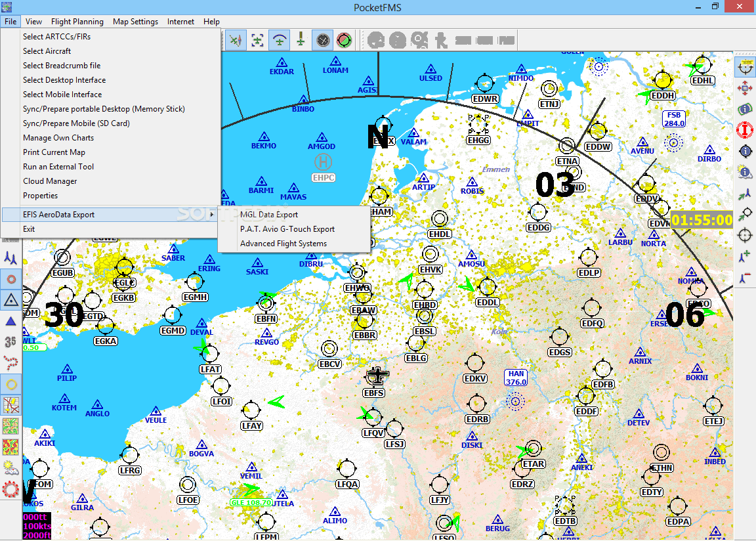Click the sun and cloud weather icon
Image resolution: width=756 pixels, height=541 pixels.
(x=10, y=467)
